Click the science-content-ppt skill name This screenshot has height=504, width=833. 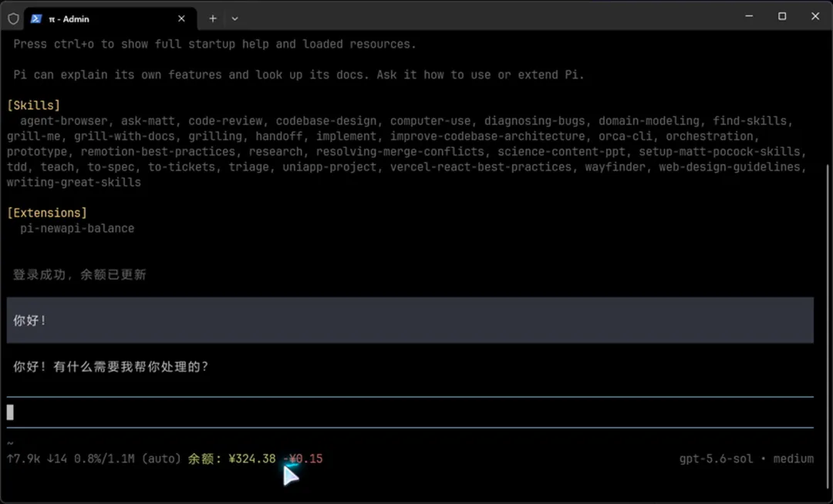[x=562, y=151]
